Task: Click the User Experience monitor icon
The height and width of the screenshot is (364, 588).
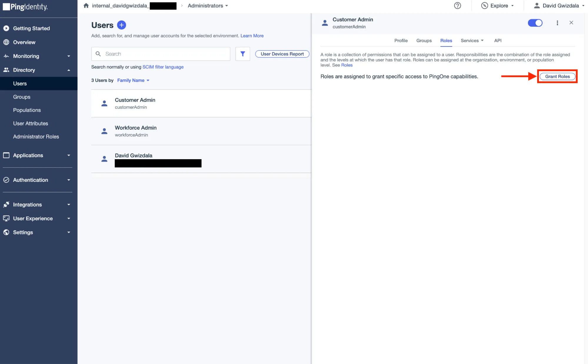Action: [6, 218]
